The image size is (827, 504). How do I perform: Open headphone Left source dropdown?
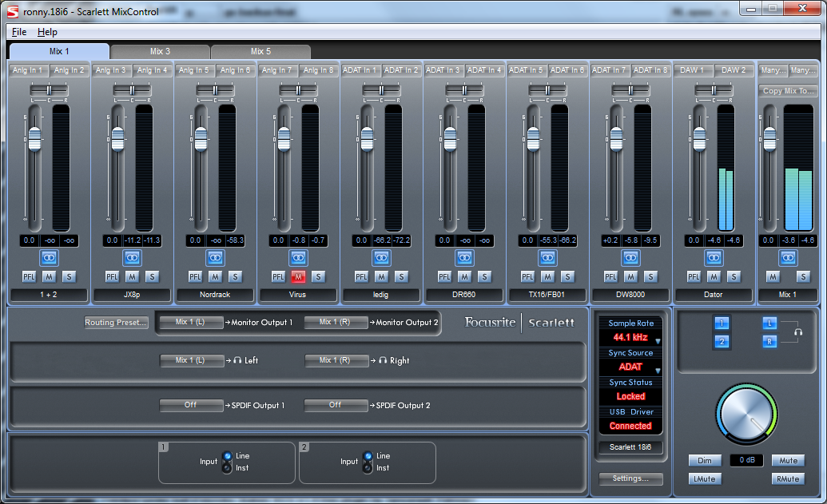click(191, 360)
